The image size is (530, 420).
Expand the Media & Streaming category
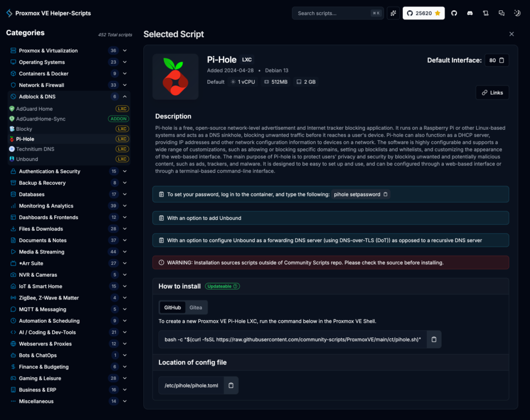[x=125, y=252]
